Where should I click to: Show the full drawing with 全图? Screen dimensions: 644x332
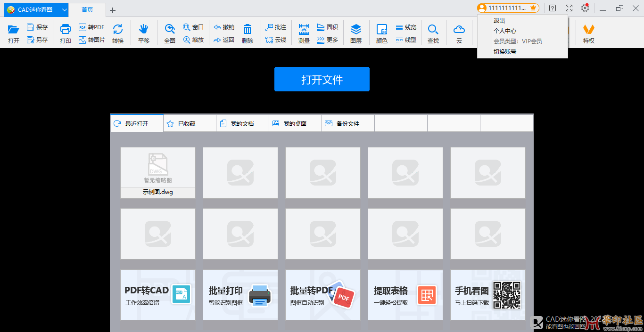pyautogui.click(x=170, y=34)
